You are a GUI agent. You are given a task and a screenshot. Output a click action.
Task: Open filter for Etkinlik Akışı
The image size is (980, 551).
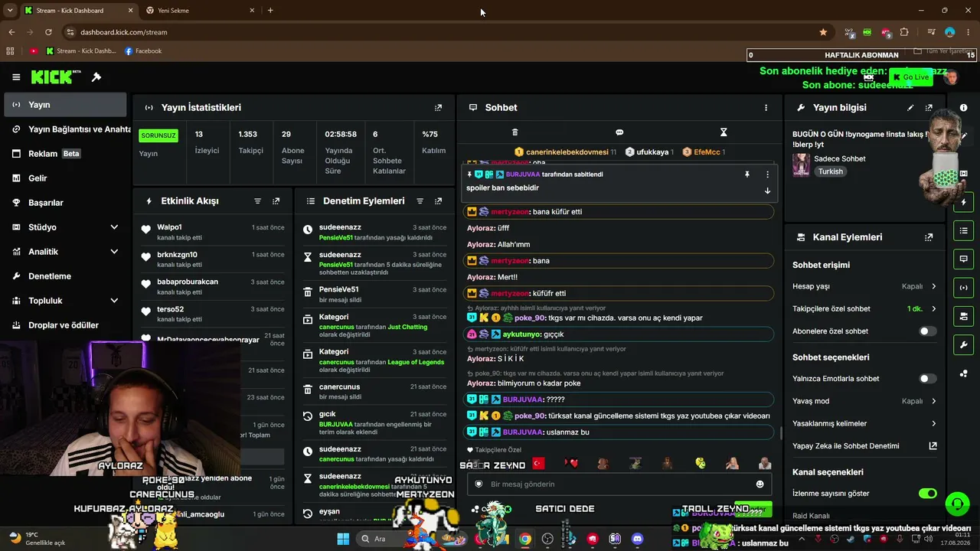click(257, 201)
